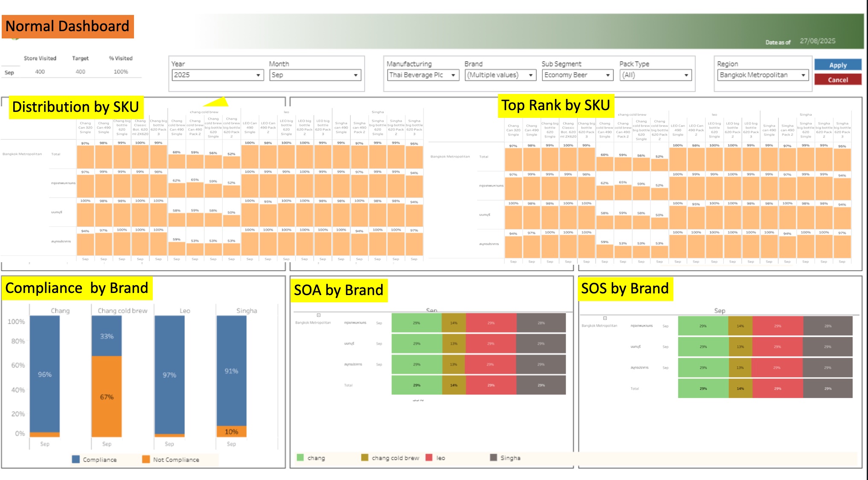Select Chang cold brew 67% not compliance segment
This screenshot has height=480, width=868.
pyautogui.click(x=107, y=396)
